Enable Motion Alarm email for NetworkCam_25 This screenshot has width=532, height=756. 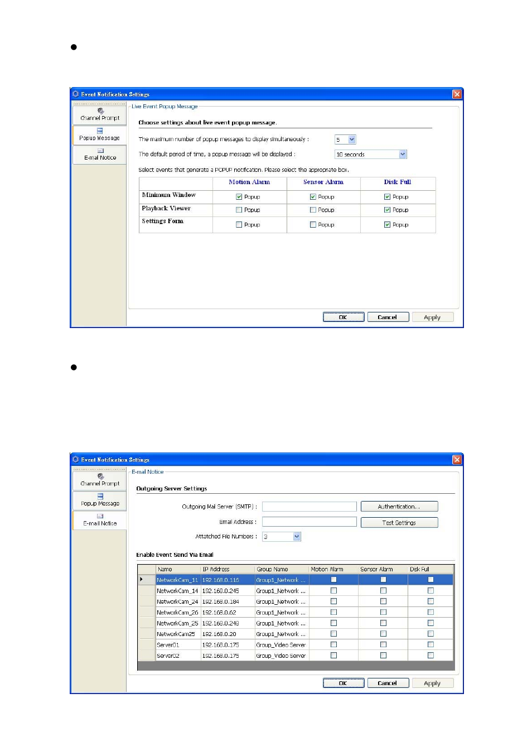333,623
